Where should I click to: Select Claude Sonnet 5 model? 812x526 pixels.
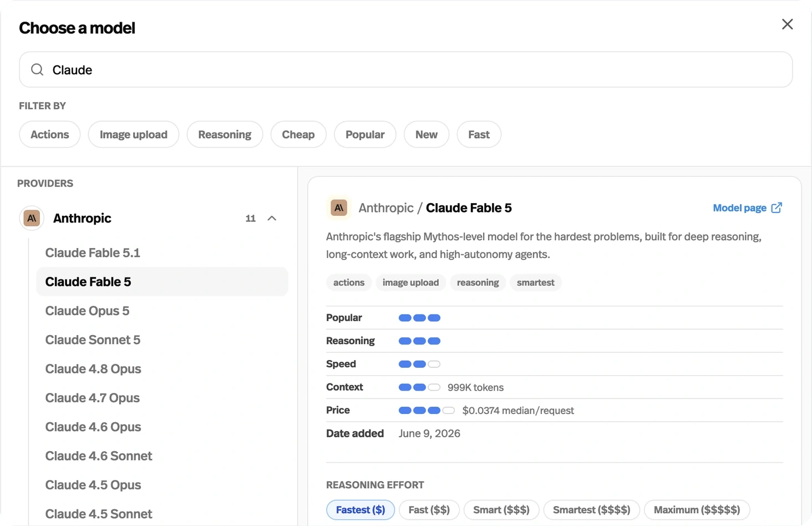point(162,340)
